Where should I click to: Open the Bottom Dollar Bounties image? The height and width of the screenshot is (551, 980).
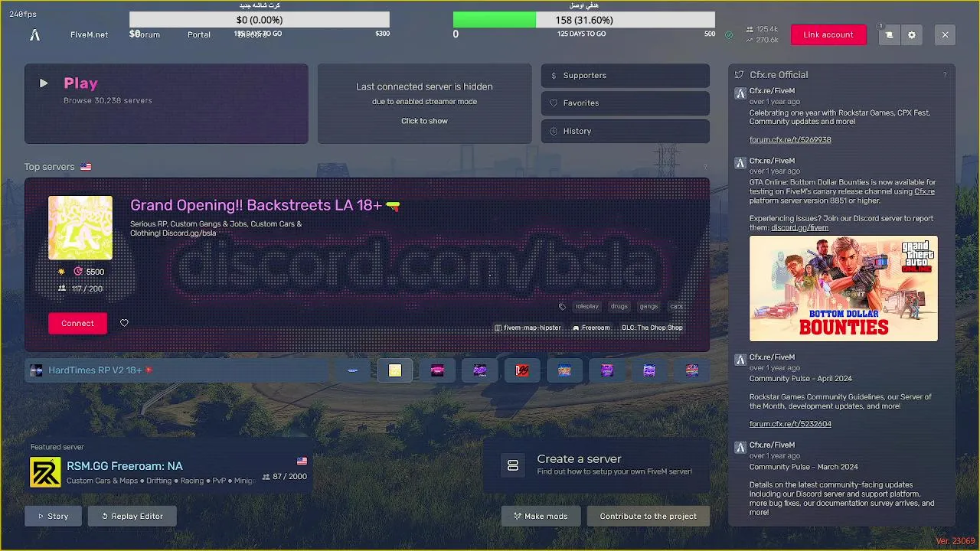coord(843,289)
